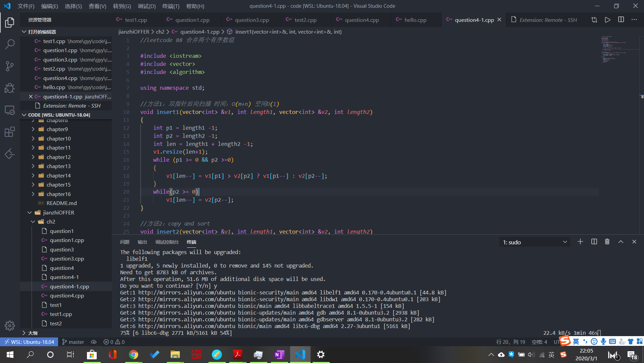This screenshot has height=363, width=644.
Task: Select question3.cpp in the explorer tree
Action: click(x=66, y=258)
